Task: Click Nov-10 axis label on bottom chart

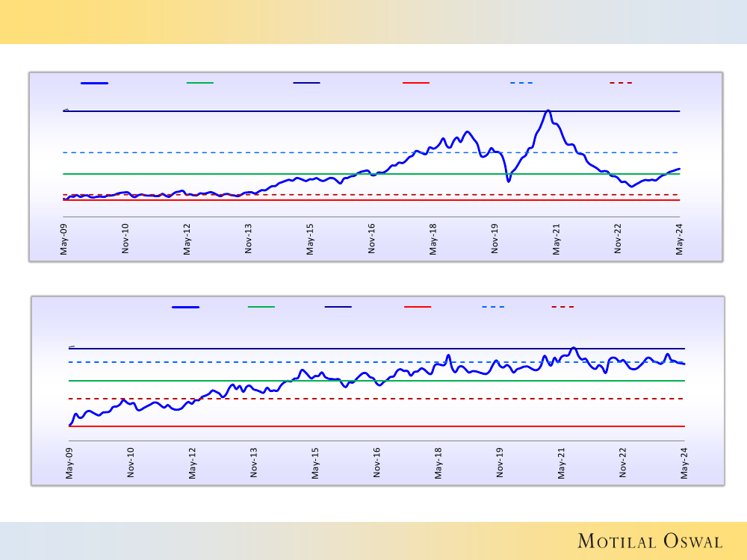Action: point(131,462)
